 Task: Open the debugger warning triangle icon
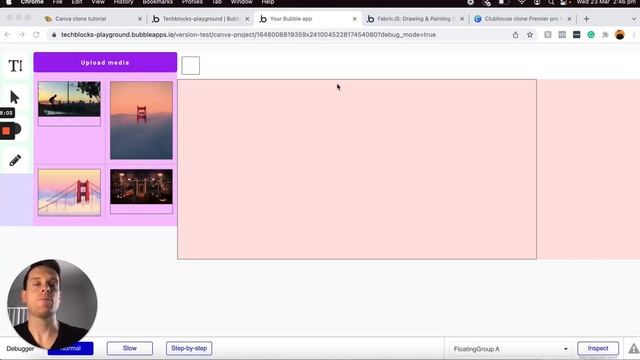point(633,349)
